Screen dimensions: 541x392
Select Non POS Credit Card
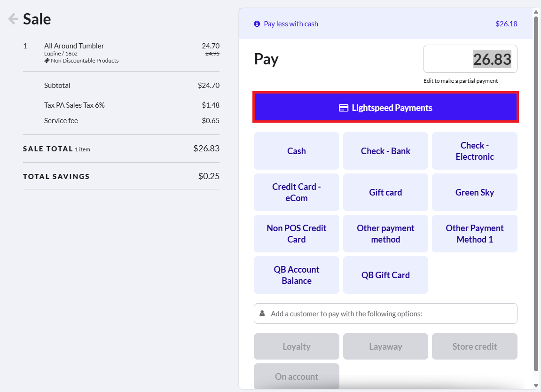click(297, 234)
